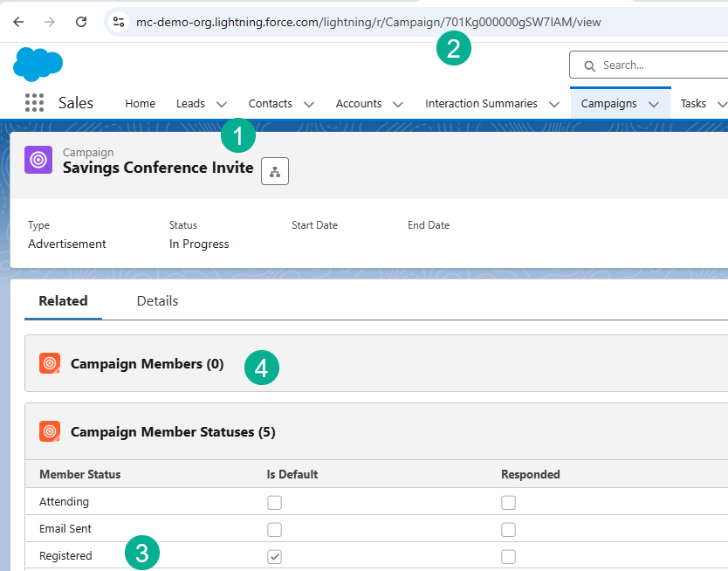Open the Accounts navigation tab
Viewport: 728px width, 571px height.
[358, 104]
